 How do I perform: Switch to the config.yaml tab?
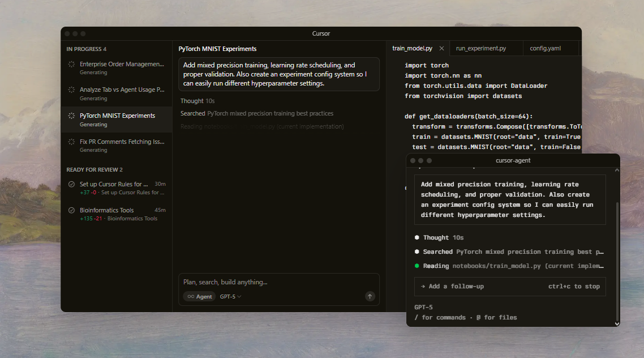[x=545, y=49]
